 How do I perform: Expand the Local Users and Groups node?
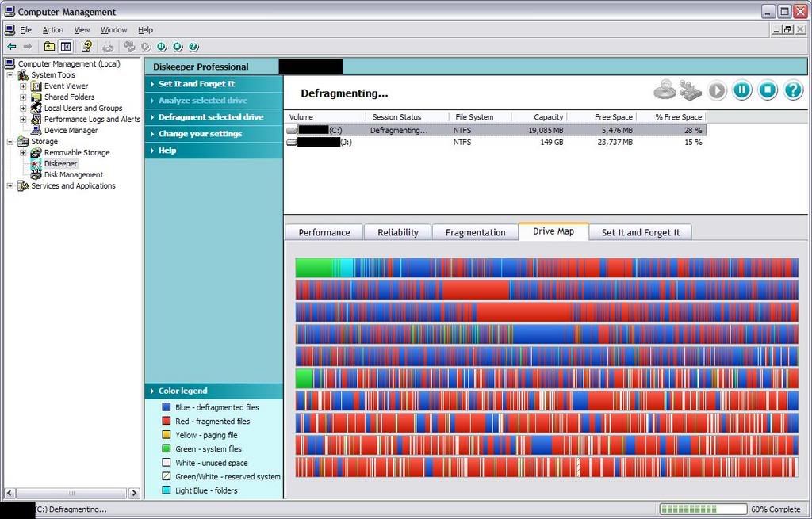(x=23, y=108)
